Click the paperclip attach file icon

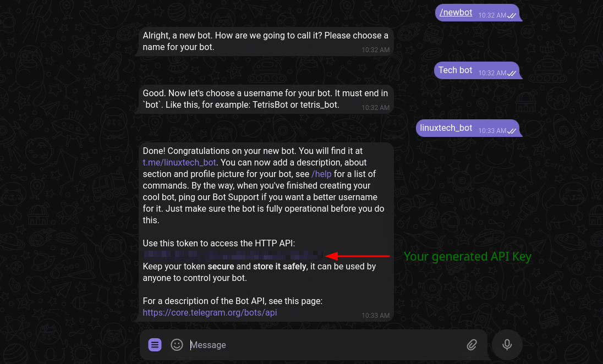[x=472, y=345]
